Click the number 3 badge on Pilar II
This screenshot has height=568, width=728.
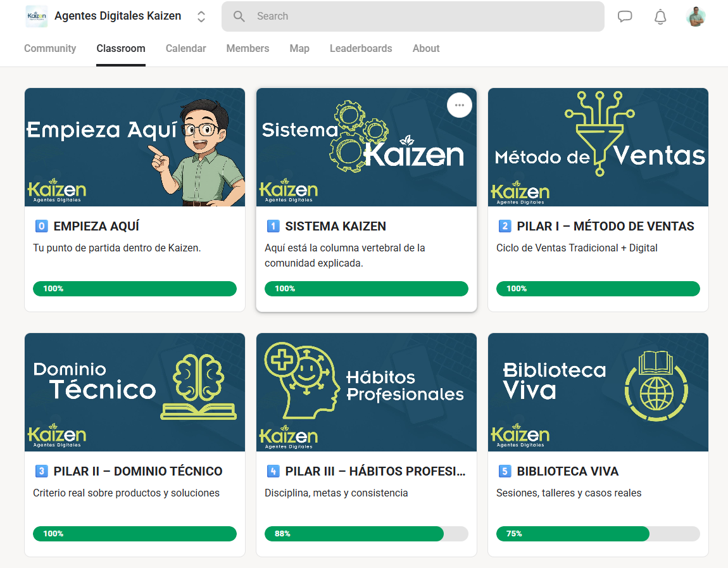pos(41,471)
